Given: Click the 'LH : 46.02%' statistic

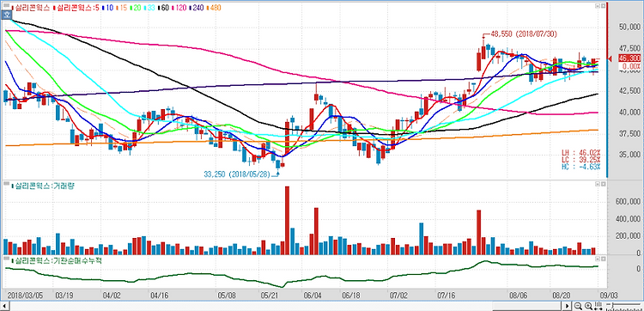Looking at the screenshot, I should (580, 152).
